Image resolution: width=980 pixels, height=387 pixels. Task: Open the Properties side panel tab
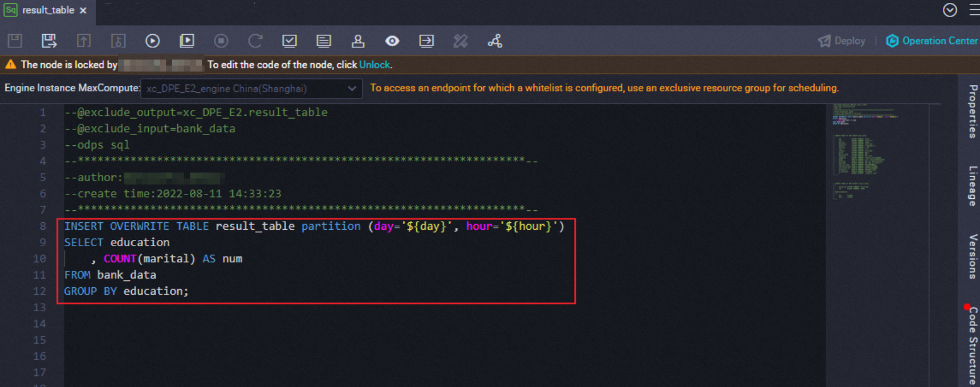(x=973, y=111)
